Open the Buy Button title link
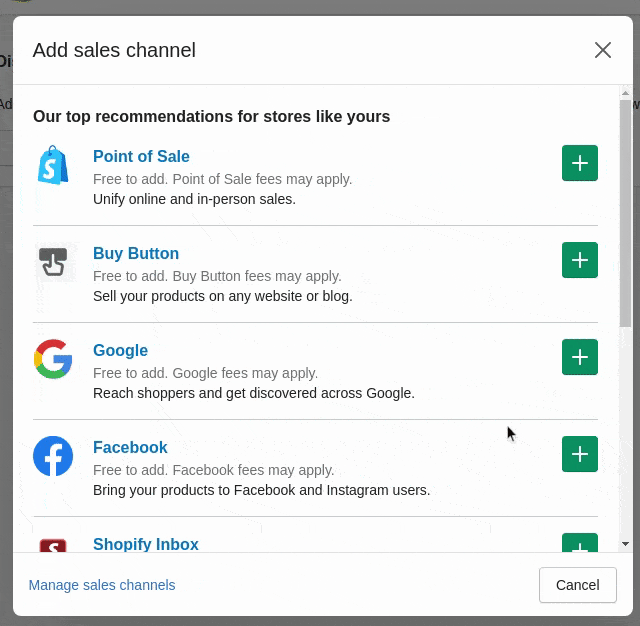This screenshot has height=626, width=640. 136,253
